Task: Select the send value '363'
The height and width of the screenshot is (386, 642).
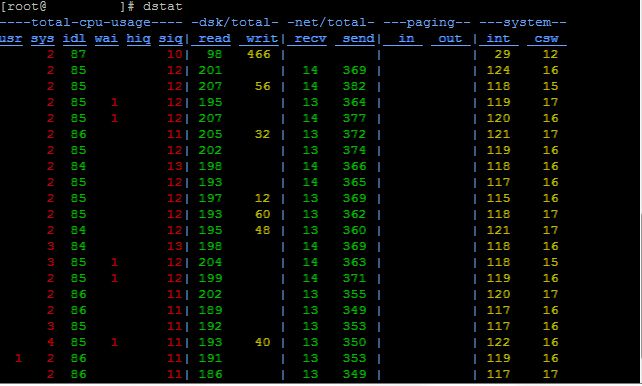Action: tap(355, 262)
